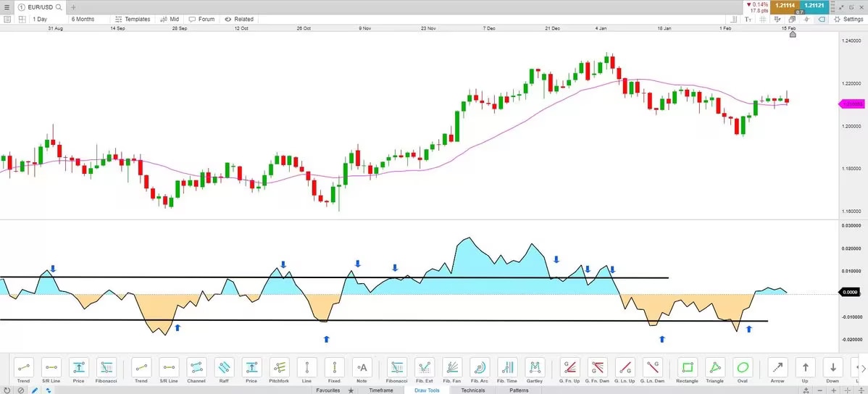Add a new chart tab with plus
Screen dimensions: 868x394
[x=73, y=7]
